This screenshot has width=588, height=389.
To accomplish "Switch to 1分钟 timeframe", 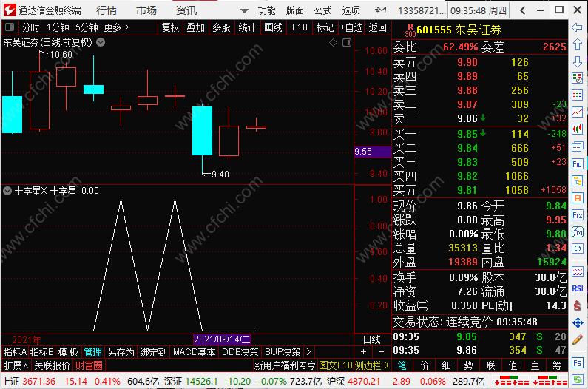I will [x=58, y=27].
